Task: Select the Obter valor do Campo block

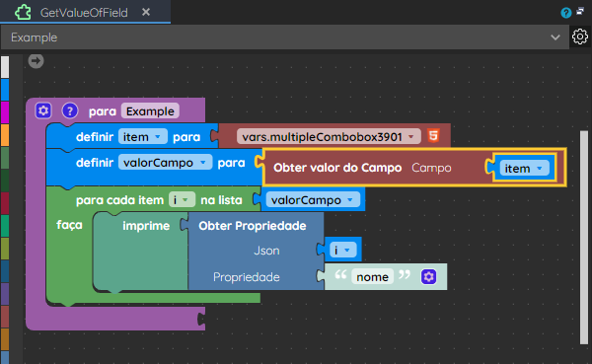Action: pyautogui.click(x=337, y=168)
